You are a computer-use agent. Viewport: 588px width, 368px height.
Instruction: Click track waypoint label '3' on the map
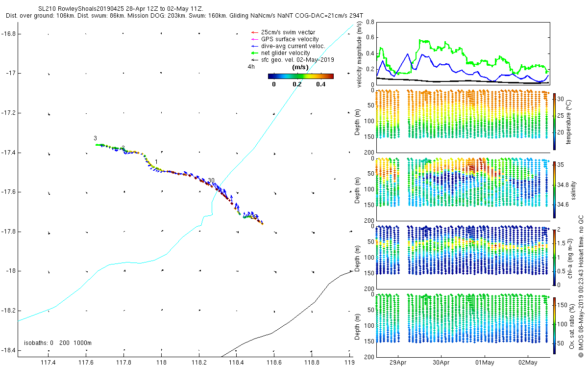click(x=96, y=138)
